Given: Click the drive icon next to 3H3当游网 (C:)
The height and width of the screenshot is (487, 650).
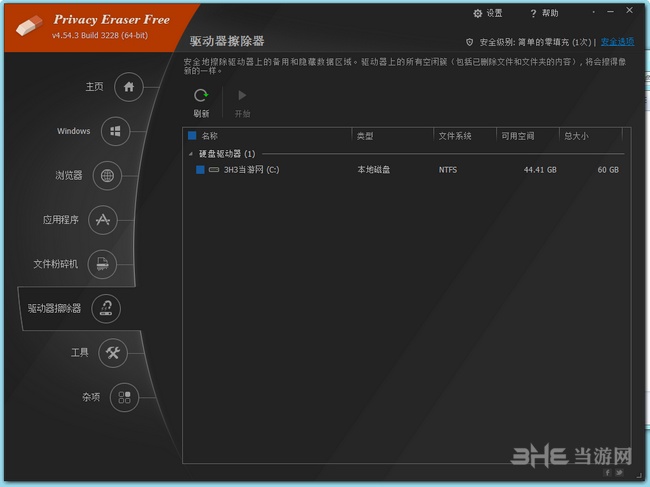Looking at the screenshot, I should tap(214, 170).
